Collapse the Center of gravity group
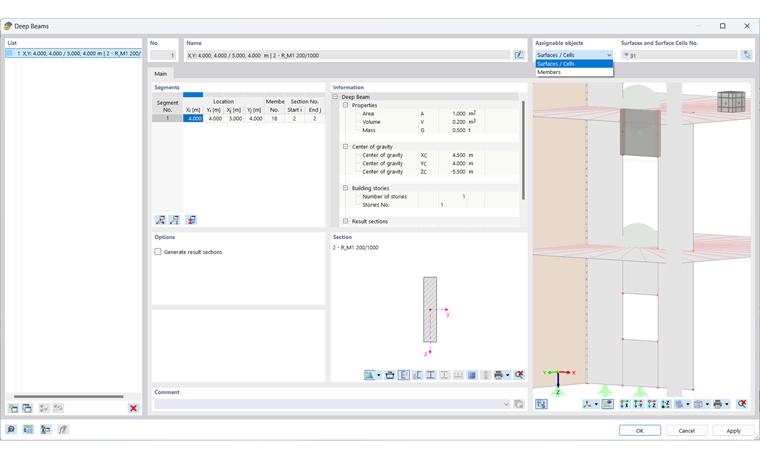Image resolution: width=760 pixels, height=459 pixels. [346, 146]
